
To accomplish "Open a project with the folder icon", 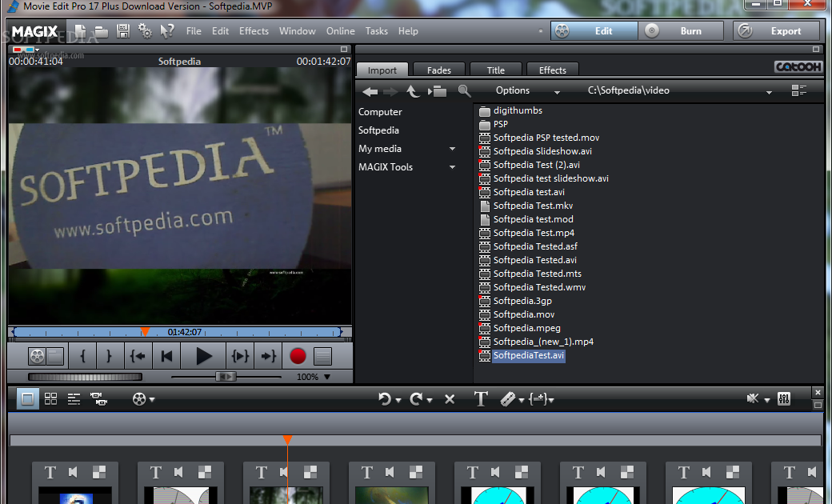I will click(x=102, y=31).
